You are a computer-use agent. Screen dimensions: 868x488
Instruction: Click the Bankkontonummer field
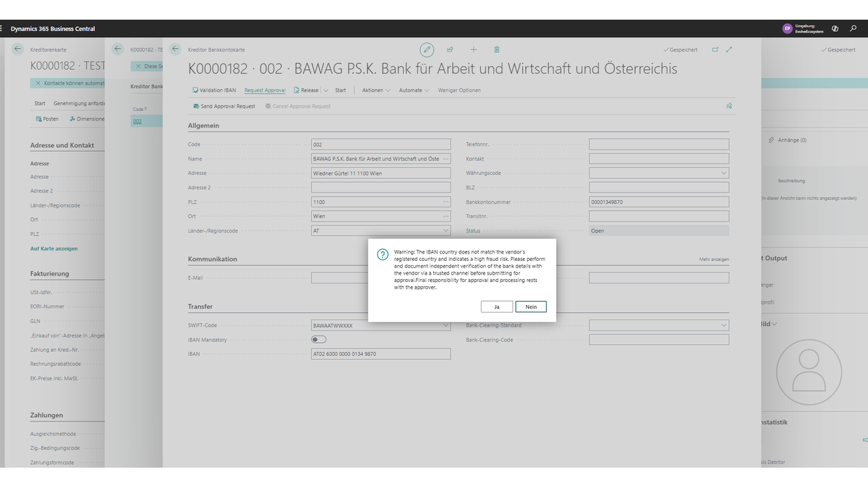point(659,202)
